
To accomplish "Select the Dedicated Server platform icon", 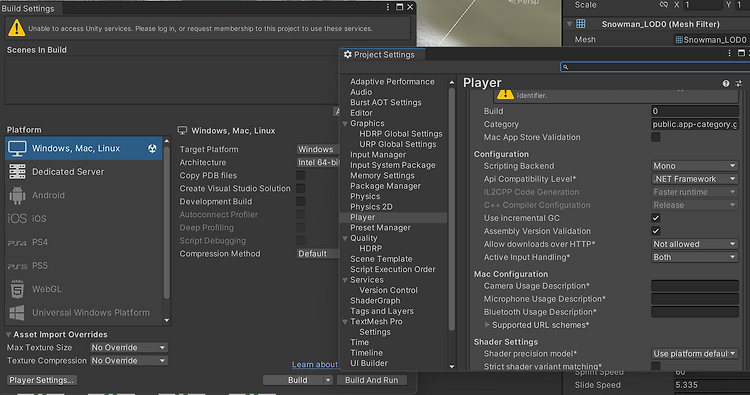I will pyautogui.click(x=17, y=172).
